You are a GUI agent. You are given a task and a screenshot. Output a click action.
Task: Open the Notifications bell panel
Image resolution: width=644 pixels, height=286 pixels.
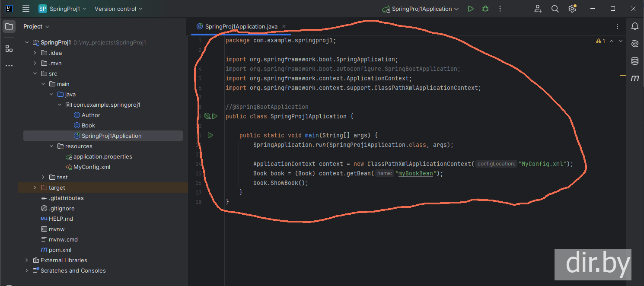(634, 26)
